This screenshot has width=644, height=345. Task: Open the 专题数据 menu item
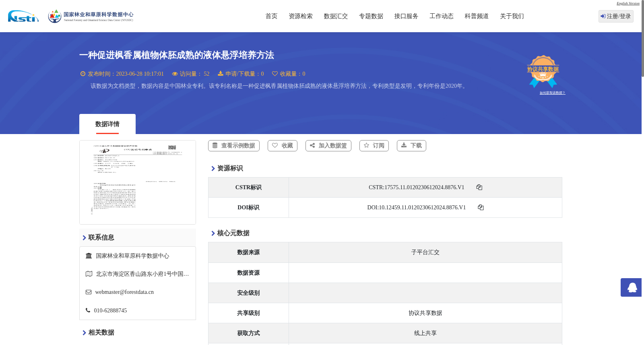(371, 16)
